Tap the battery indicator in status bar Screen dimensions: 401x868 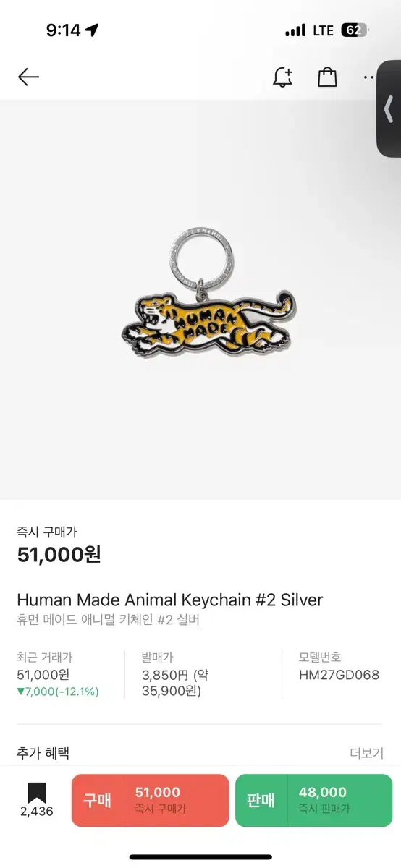pos(355,30)
